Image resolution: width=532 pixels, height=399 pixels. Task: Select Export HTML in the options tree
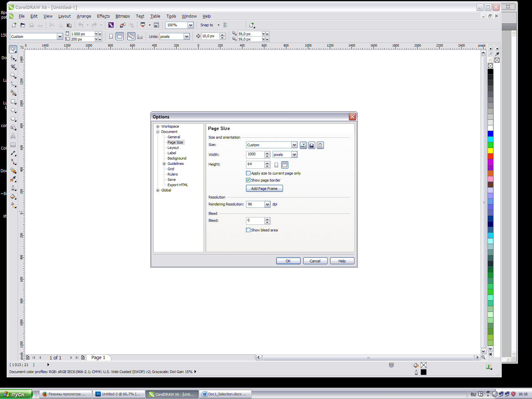pos(178,185)
